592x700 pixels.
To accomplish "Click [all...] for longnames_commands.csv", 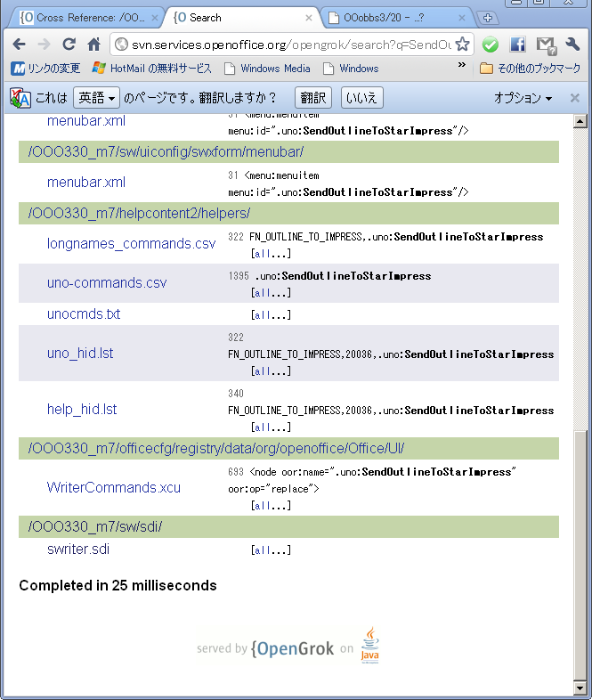I will (x=271, y=254).
